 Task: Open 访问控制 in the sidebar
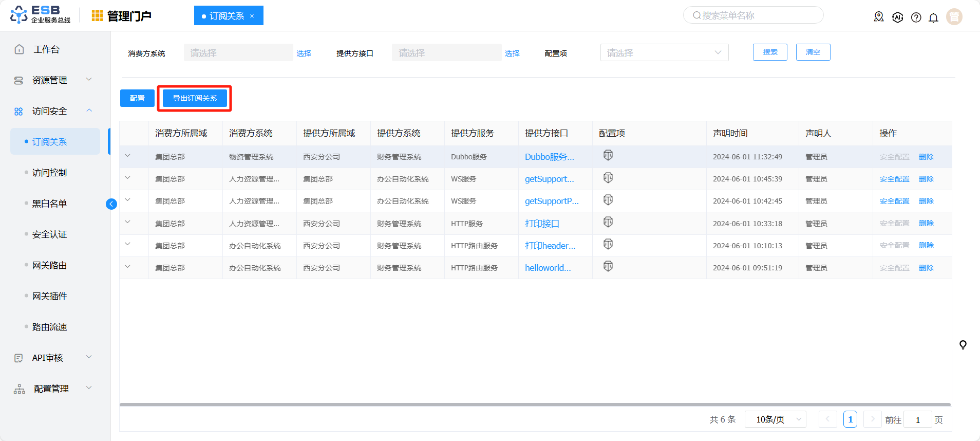coord(49,173)
